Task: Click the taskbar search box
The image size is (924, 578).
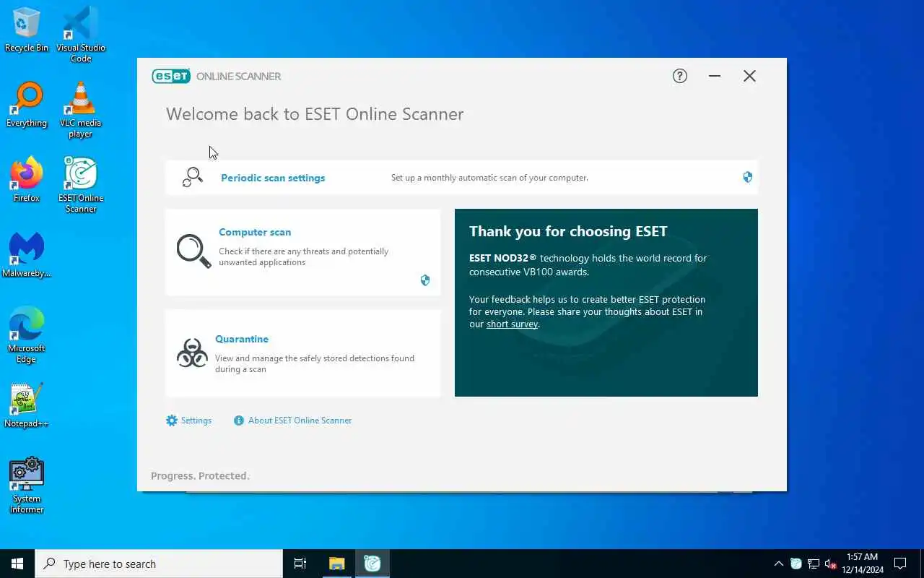Action: coord(159,564)
